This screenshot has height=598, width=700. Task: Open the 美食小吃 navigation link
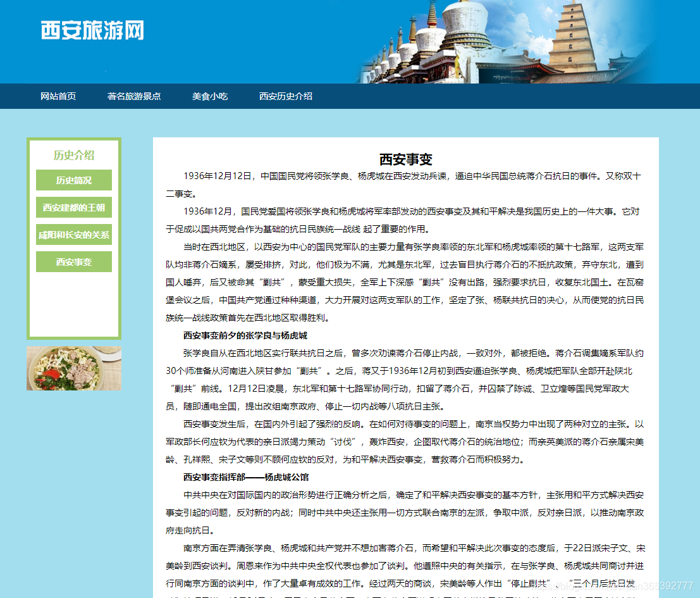coord(210,96)
